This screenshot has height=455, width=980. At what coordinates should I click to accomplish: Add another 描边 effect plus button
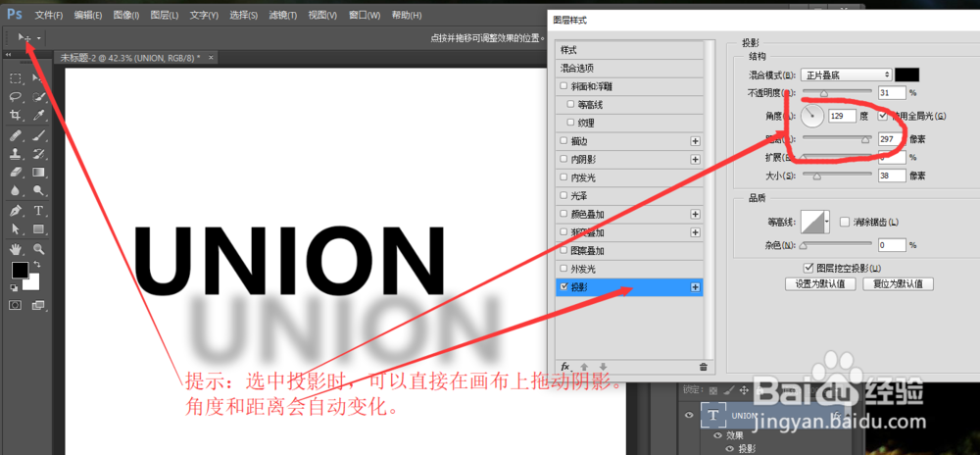[x=695, y=141]
